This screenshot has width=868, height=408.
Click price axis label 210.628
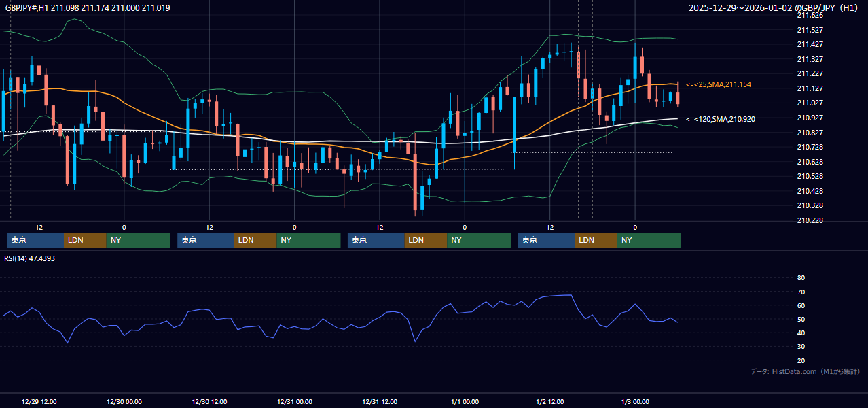pyautogui.click(x=810, y=162)
